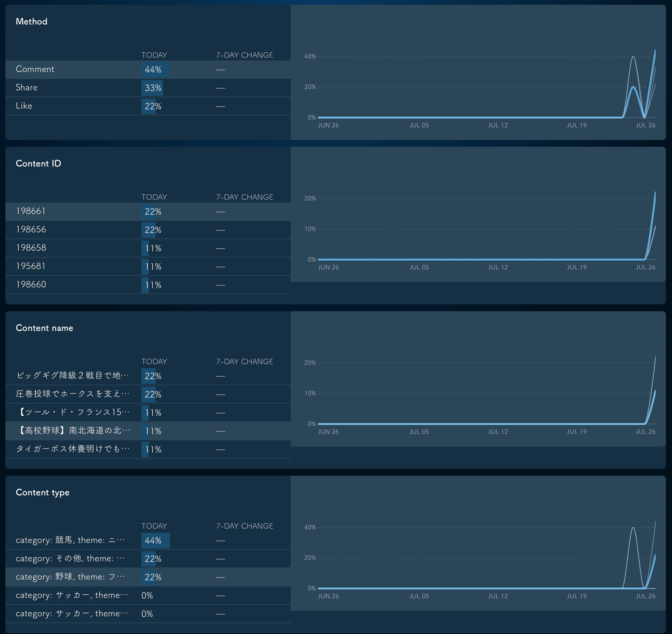Image resolution: width=672 pixels, height=634 pixels.
Task: Select the ツール・ド・フランス15 content name row
Action: [x=148, y=413]
